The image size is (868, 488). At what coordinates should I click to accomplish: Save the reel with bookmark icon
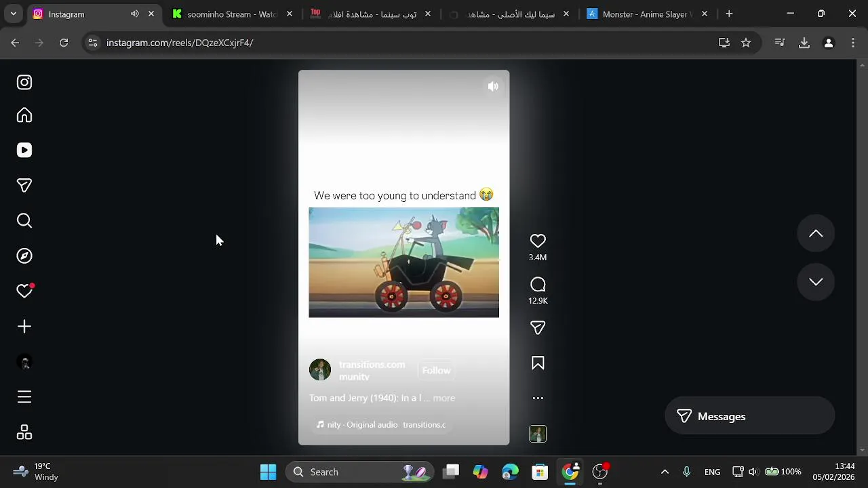point(538,363)
